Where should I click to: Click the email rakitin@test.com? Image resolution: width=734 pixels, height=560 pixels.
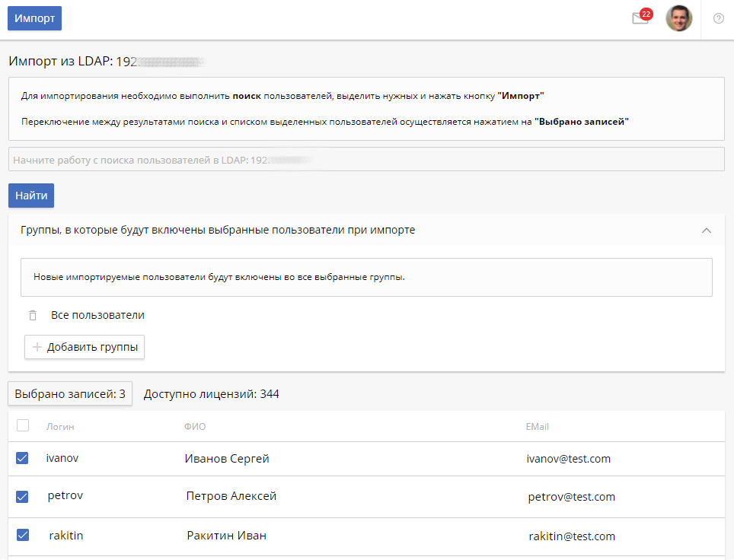click(572, 536)
